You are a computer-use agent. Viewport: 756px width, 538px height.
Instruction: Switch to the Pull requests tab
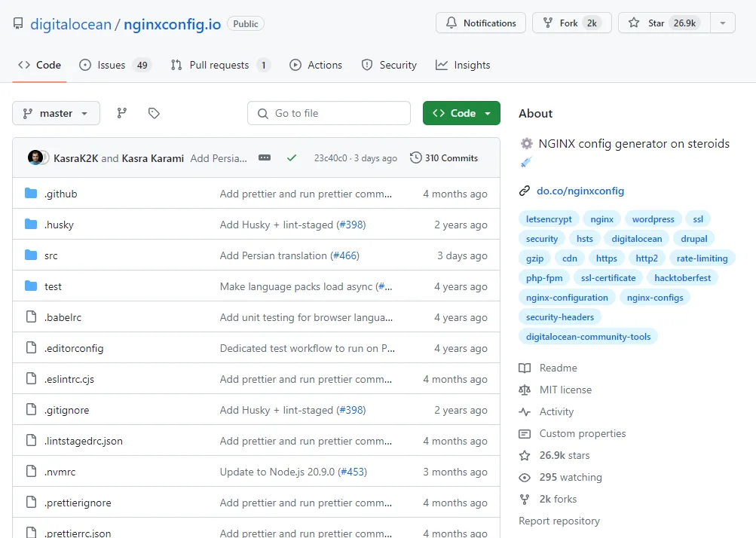(x=219, y=65)
